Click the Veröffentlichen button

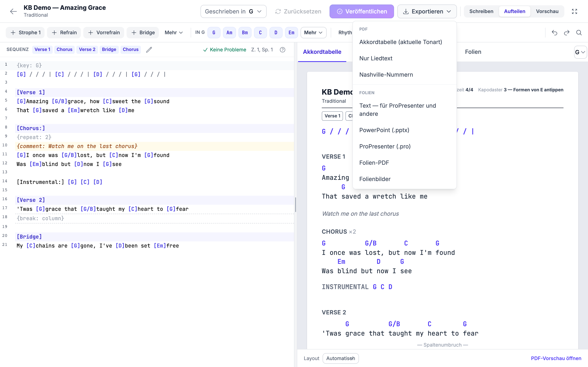(362, 11)
